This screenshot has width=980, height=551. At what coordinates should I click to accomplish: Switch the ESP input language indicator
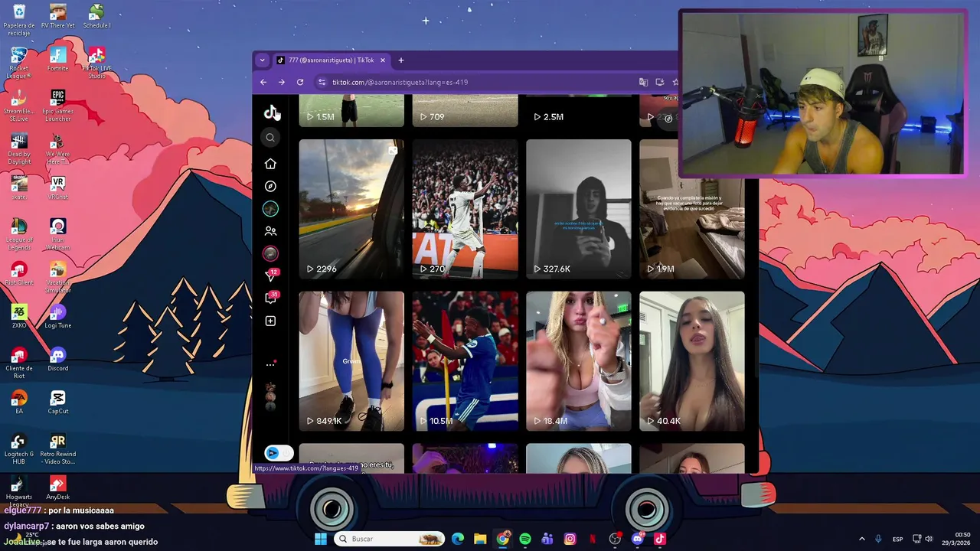click(x=897, y=539)
